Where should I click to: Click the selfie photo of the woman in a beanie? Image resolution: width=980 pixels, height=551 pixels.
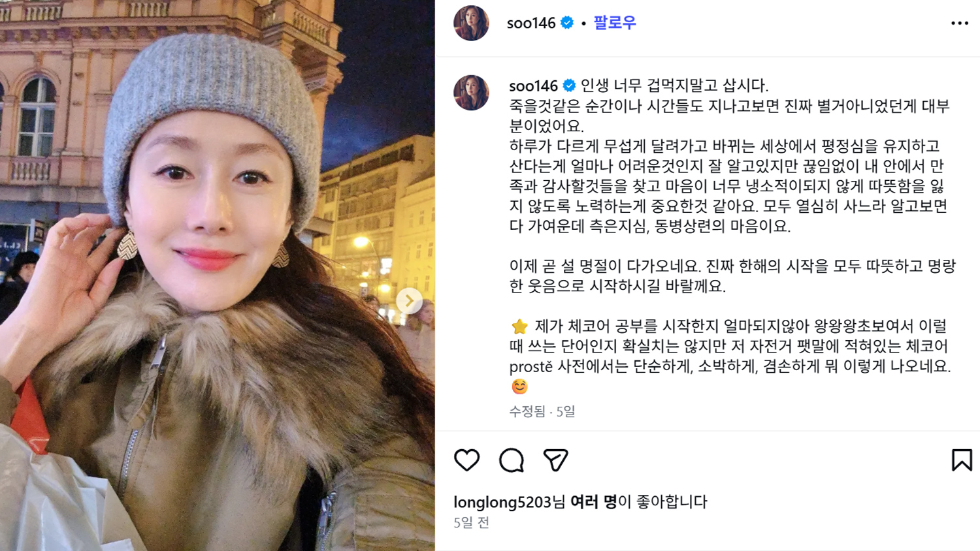(218, 275)
